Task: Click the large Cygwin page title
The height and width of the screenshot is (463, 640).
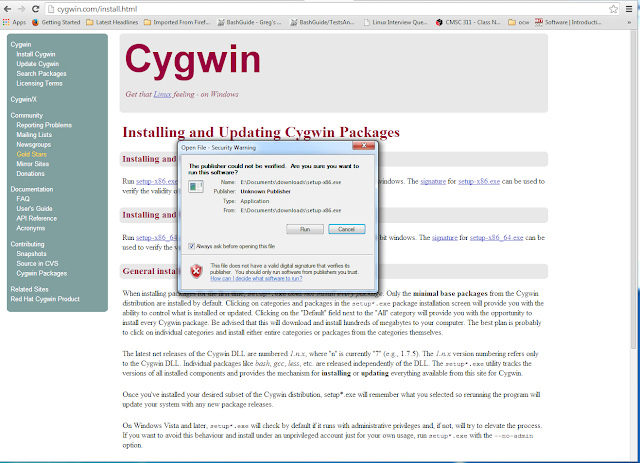Action: [x=193, y=60]
